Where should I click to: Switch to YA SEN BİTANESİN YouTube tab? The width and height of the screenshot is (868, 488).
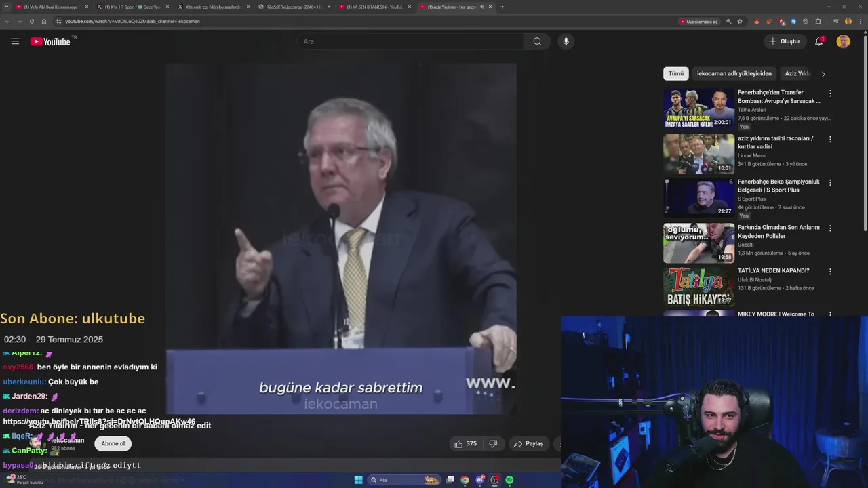click(x=374, y=7)
